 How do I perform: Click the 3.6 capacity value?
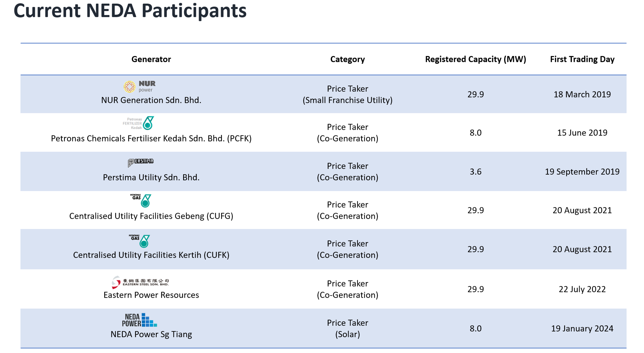475,172
